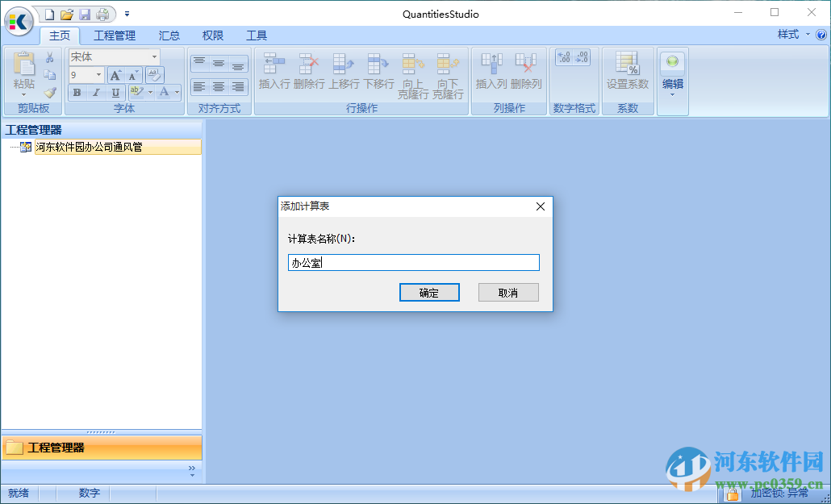The width and height of the screenshot is (831, 504).
Task: Close the 添加计算表 dialog
Action: [541, 206]
